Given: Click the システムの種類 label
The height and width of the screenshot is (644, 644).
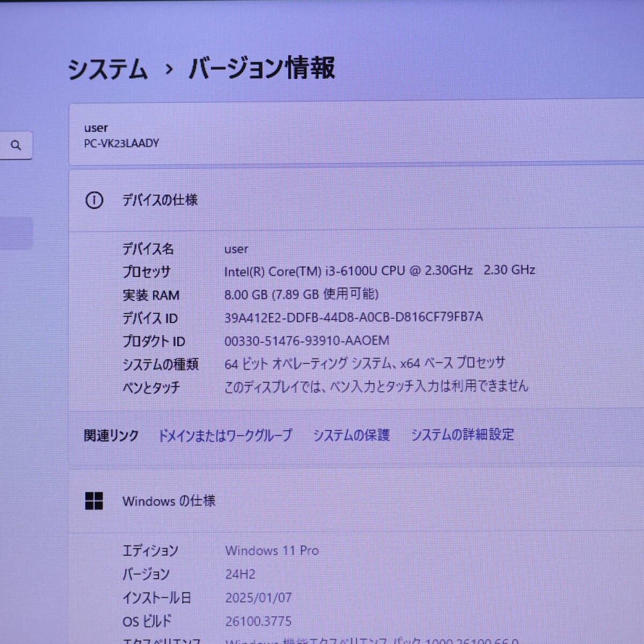Looking at the screenshot, I should (x=160, y=364).
